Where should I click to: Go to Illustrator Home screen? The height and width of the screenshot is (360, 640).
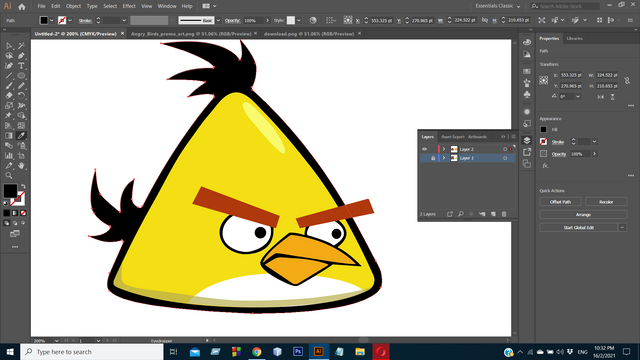point(22,6)
